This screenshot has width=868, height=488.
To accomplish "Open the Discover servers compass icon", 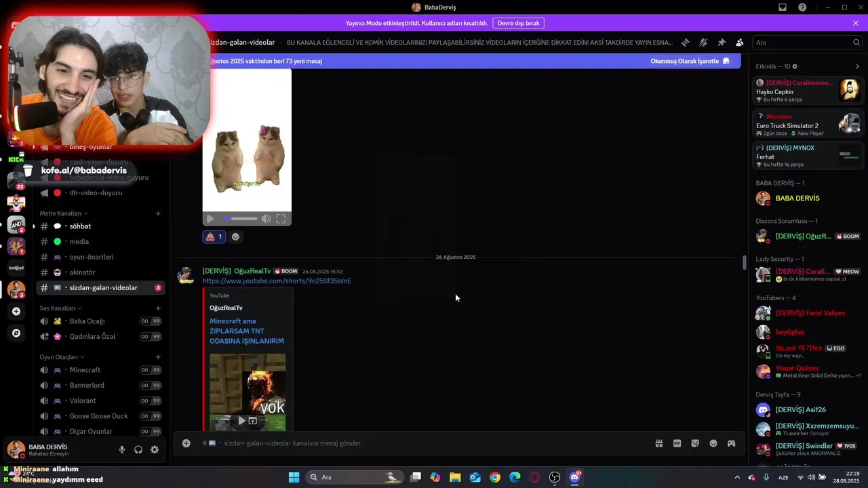I will tap(16, 333).
